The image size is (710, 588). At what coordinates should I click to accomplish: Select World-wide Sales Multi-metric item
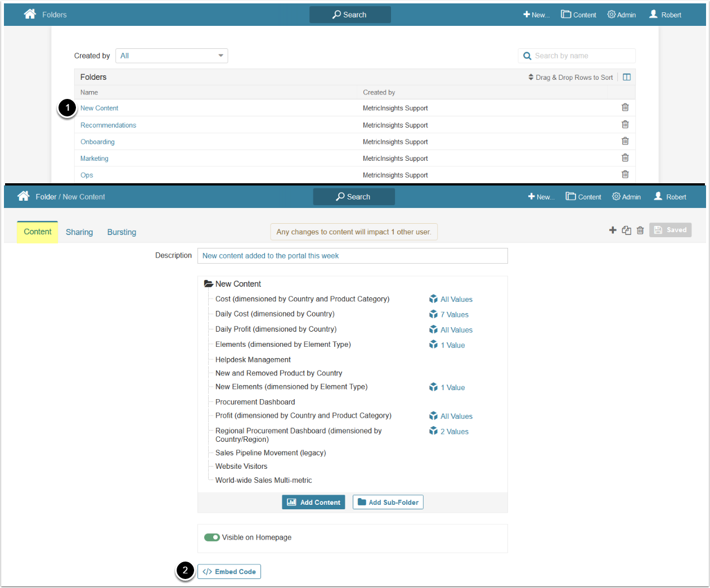264,480
